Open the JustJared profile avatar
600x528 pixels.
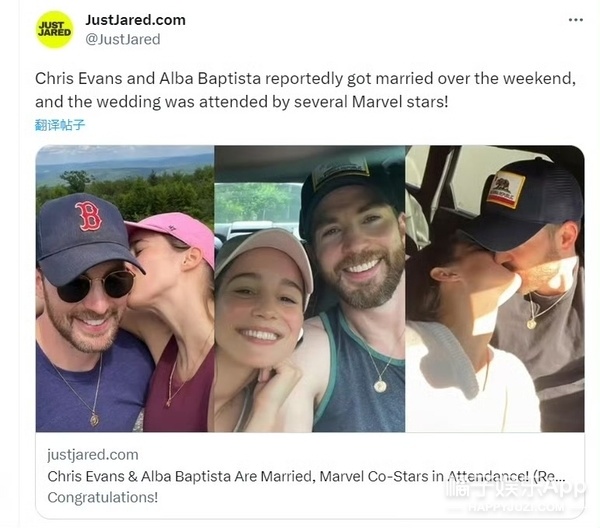(55, 30)
